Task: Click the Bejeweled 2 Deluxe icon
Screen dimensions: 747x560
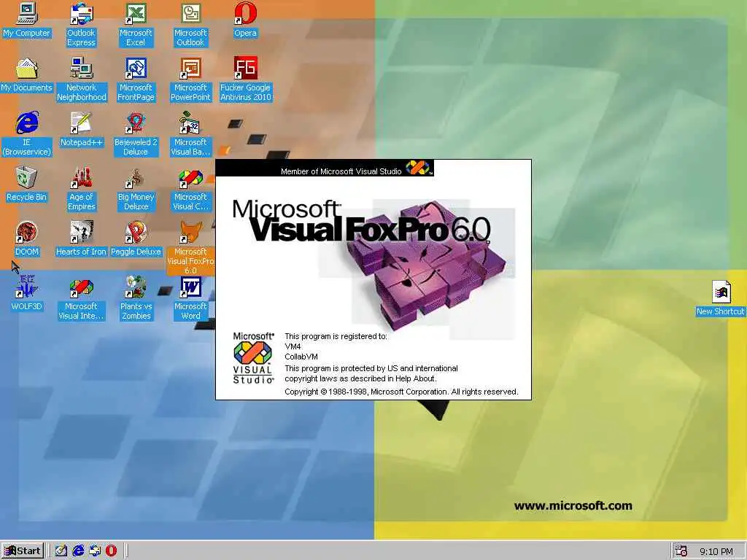Action: pyautogui.click(x=136, y=134)
